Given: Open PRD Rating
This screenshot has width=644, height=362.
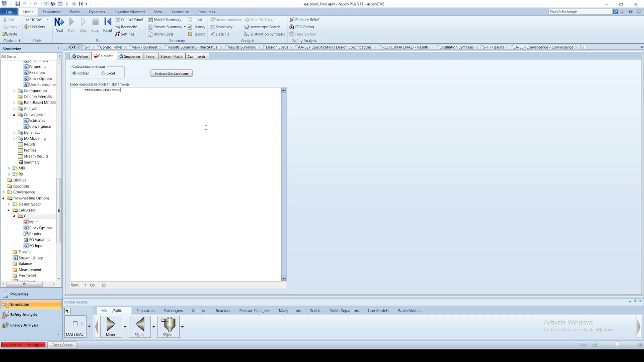Looking at the screenshot, I should [302, 27].
